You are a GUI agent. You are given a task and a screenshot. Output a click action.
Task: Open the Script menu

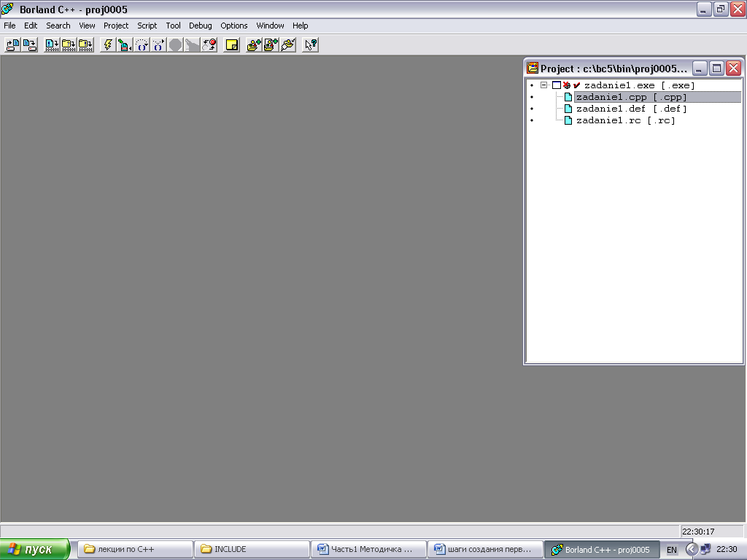point(147,26)
